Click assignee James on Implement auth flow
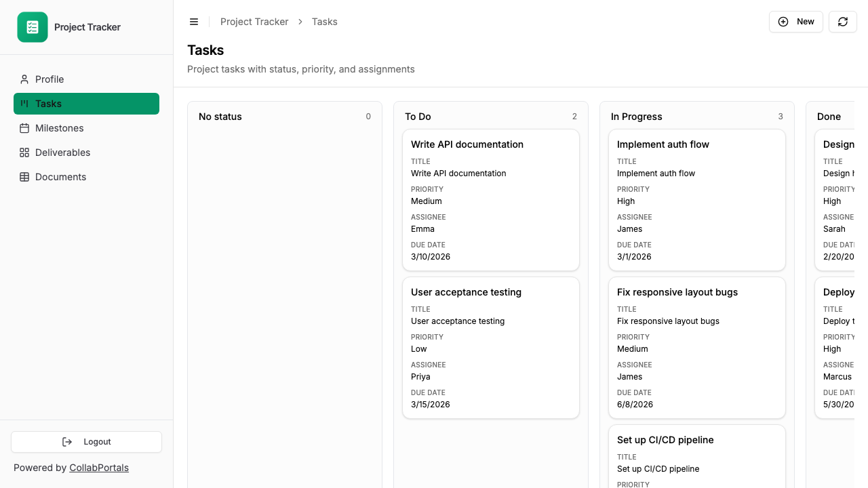 tap(629, 229)
